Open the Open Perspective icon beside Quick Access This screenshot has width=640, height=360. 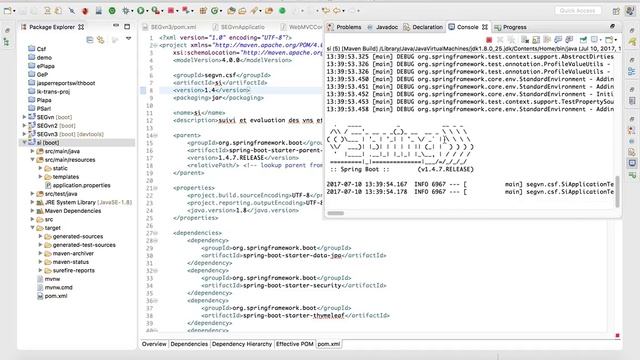[616, 11]
